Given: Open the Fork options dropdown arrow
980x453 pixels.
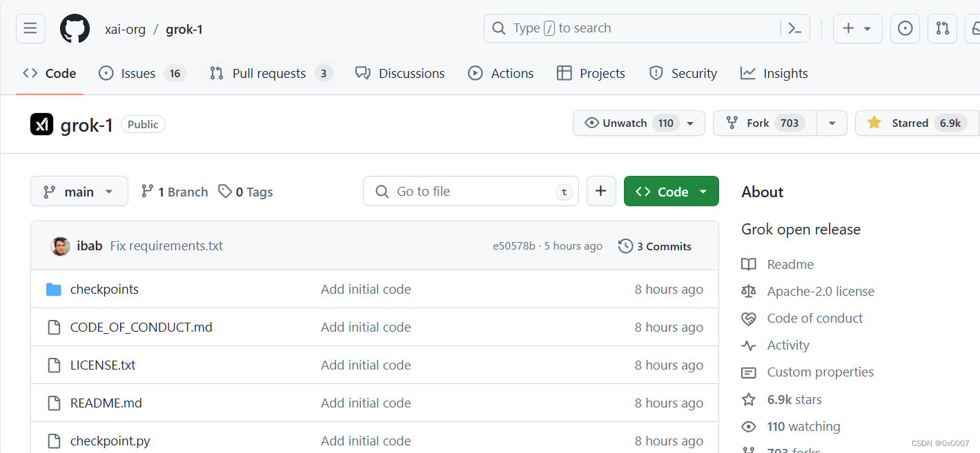Looking at the screenshot, I should tap(832, 123).
